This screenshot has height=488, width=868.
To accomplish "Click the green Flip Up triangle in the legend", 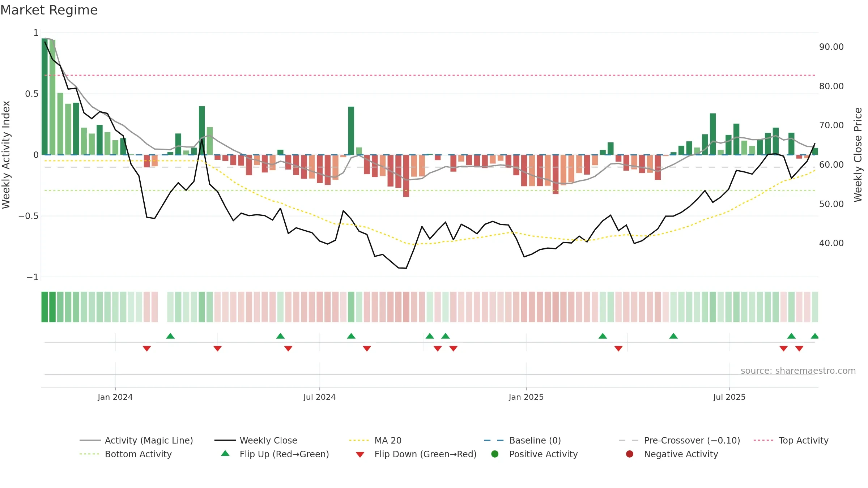I will click(225, 453).
